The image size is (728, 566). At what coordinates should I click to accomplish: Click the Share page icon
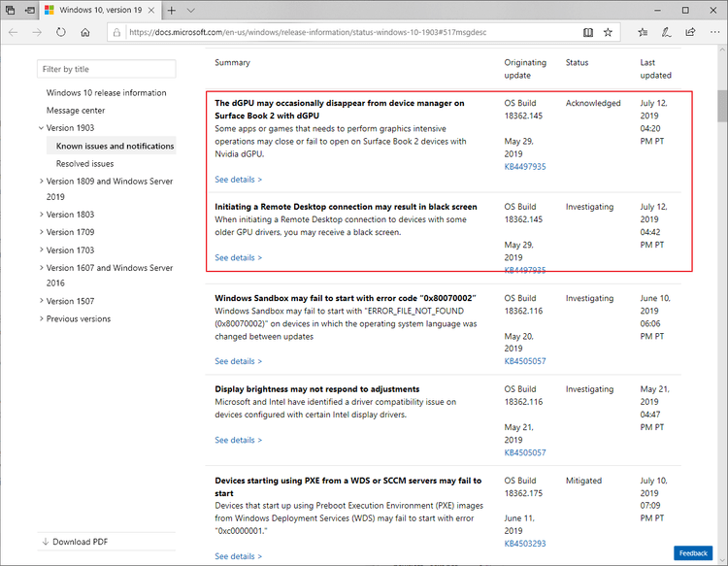pos(690,32)
